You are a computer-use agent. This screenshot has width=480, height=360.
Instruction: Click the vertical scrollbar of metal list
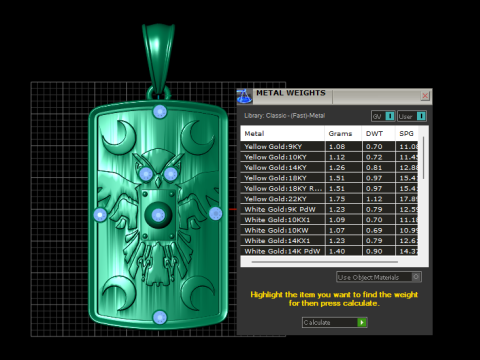[423, 158]
